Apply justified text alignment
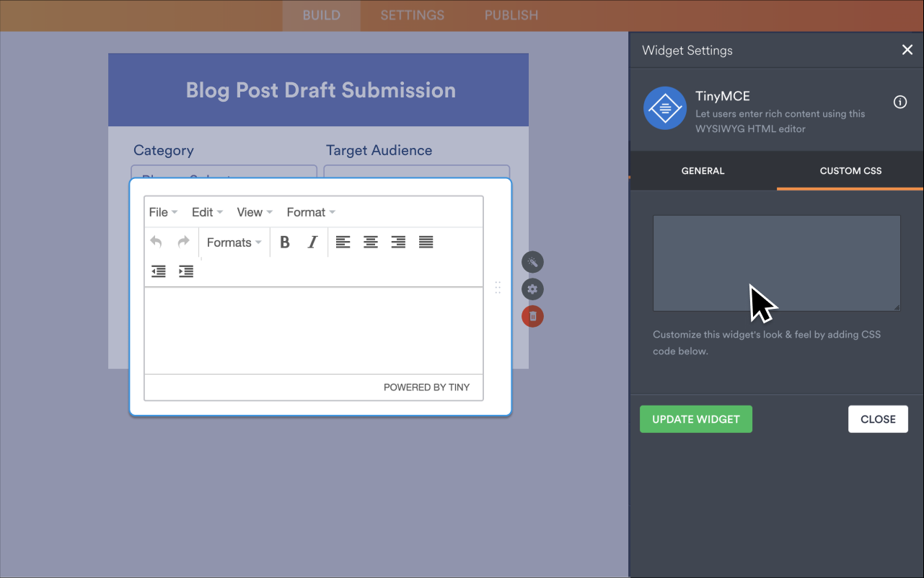 [426, 242]
